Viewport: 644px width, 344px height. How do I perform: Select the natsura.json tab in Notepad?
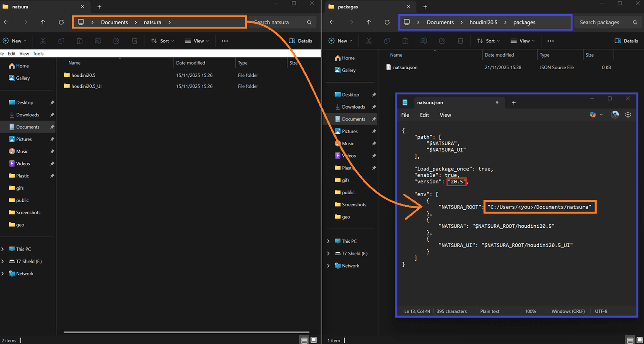(430, 102)
